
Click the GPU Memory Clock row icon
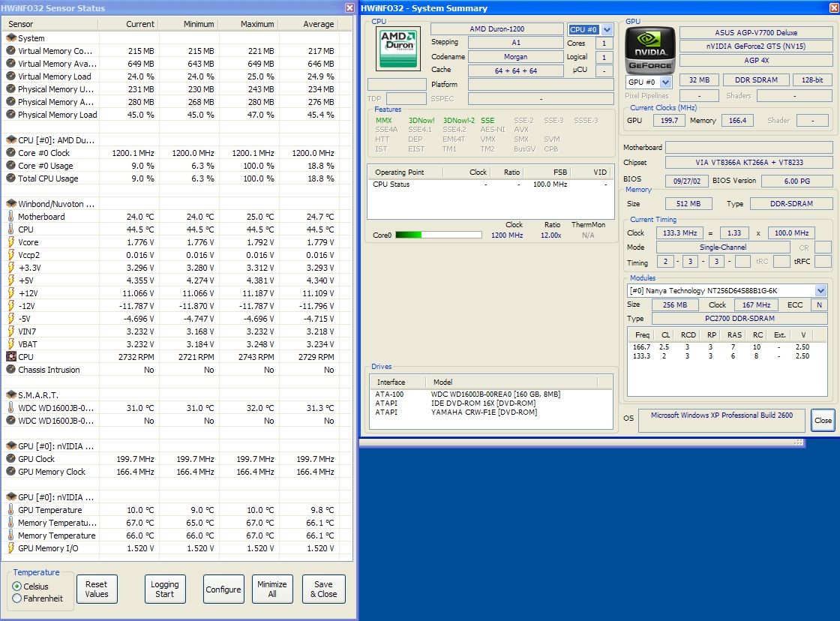10,472
